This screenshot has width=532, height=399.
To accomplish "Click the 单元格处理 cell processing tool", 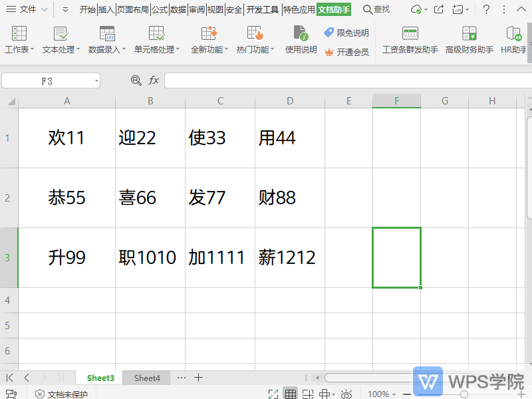I will (x=156, y=40).
